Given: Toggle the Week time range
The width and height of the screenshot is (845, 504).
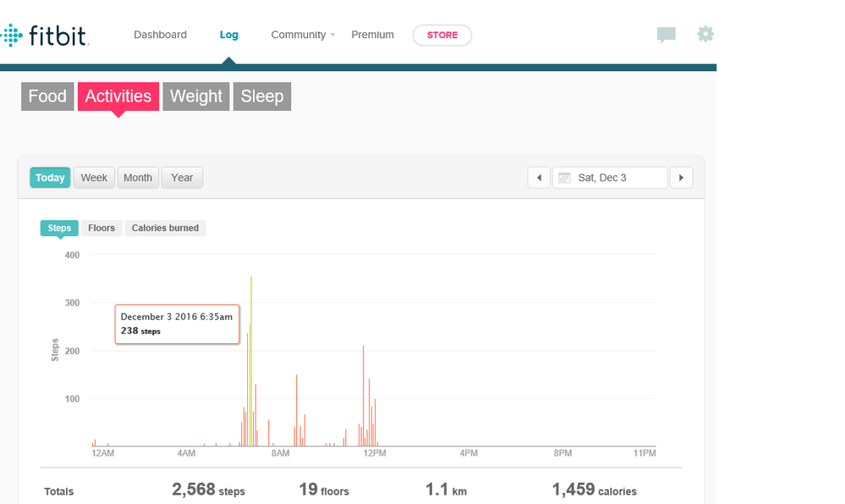Looking at the screenshot, I should 94,178.
